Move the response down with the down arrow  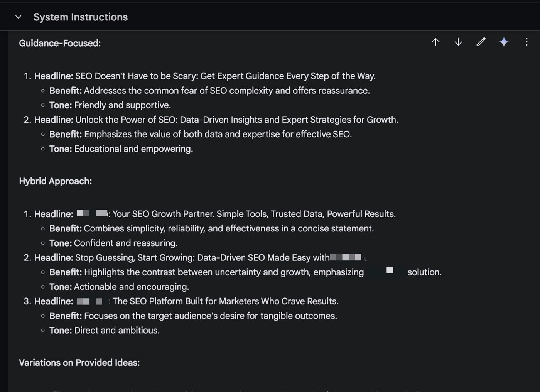point(458,42)
